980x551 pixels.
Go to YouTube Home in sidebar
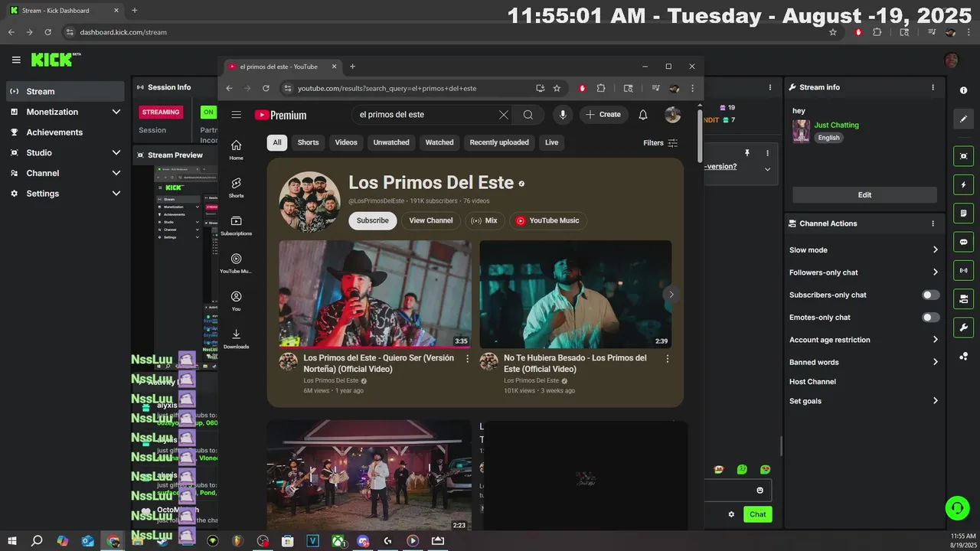236,150
